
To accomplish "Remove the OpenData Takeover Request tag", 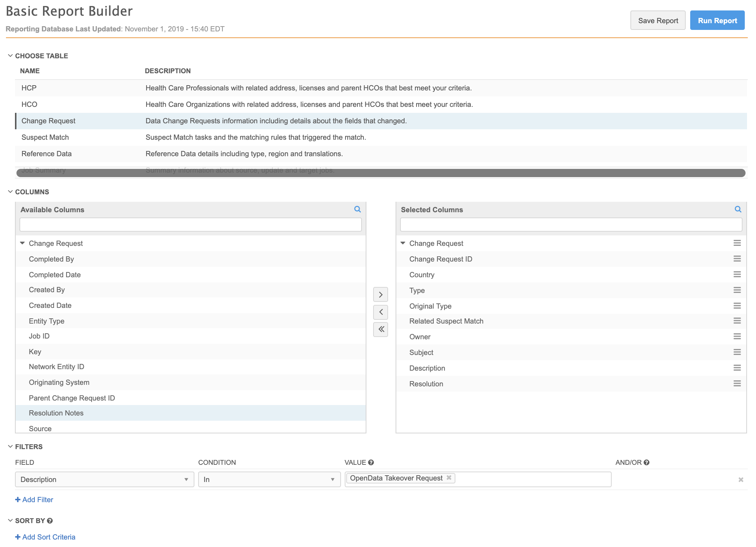I will [449, 478].
